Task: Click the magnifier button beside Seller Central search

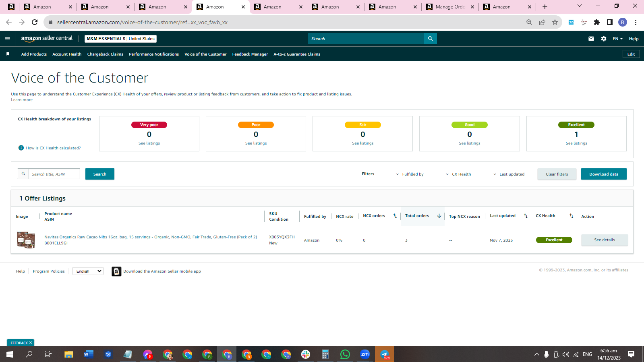Action: pos(430,39)
